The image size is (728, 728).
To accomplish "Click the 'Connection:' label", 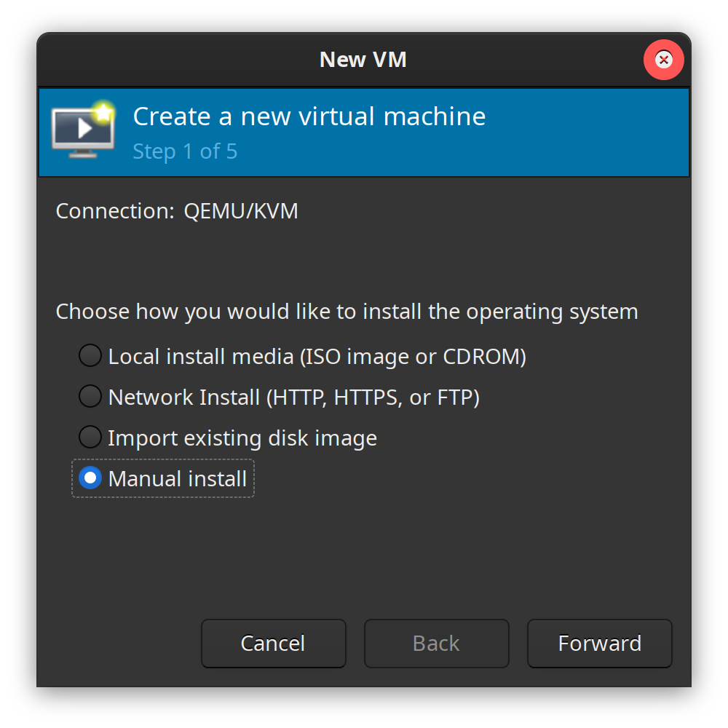I will tap(115, 211).
